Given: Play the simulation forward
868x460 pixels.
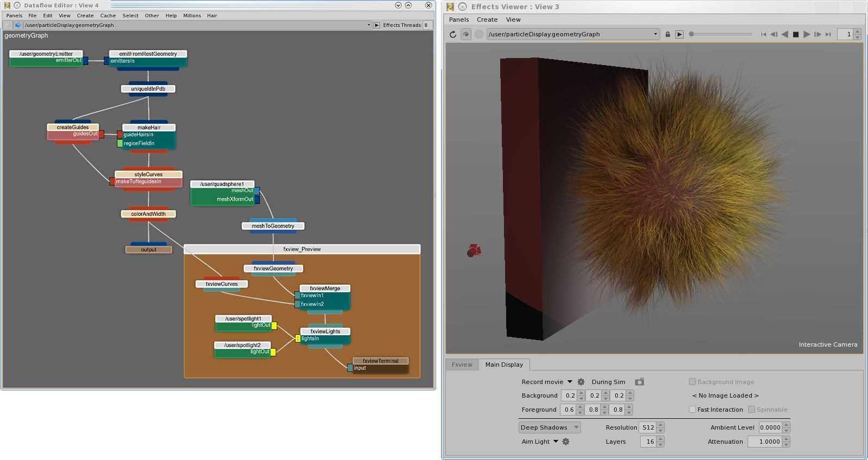Looking at the screenshot, I should pos(807,34).
